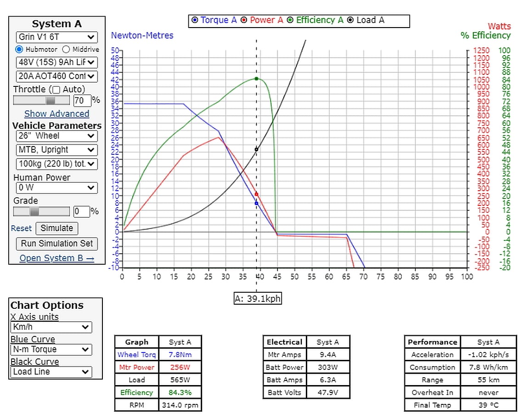Toggle the Power A legend radio
529x420 pixels.
click(x=244, y=20)
